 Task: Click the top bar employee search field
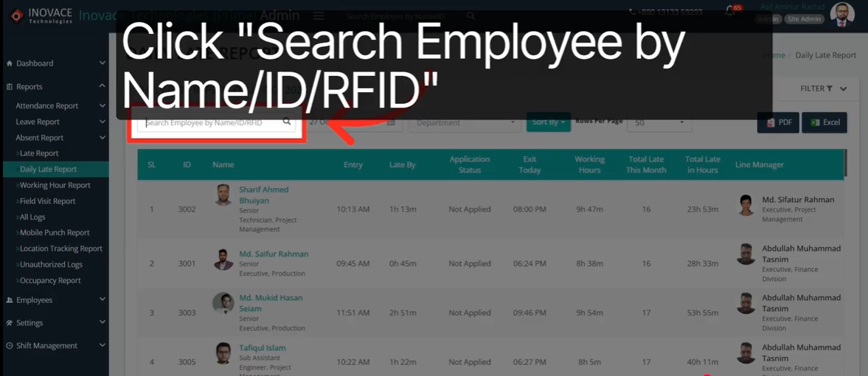(x=409, y=17)
